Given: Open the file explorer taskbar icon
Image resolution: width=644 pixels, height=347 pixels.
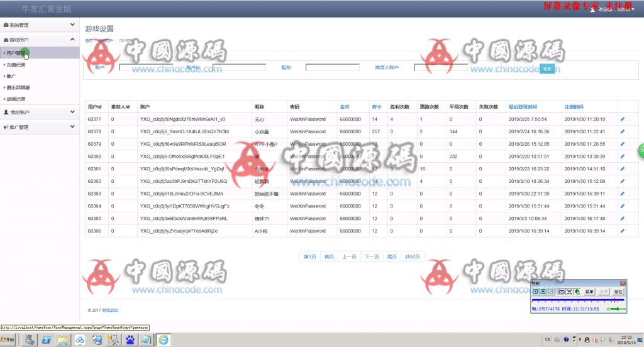Looking at the screenshot, I should point(63,339).
